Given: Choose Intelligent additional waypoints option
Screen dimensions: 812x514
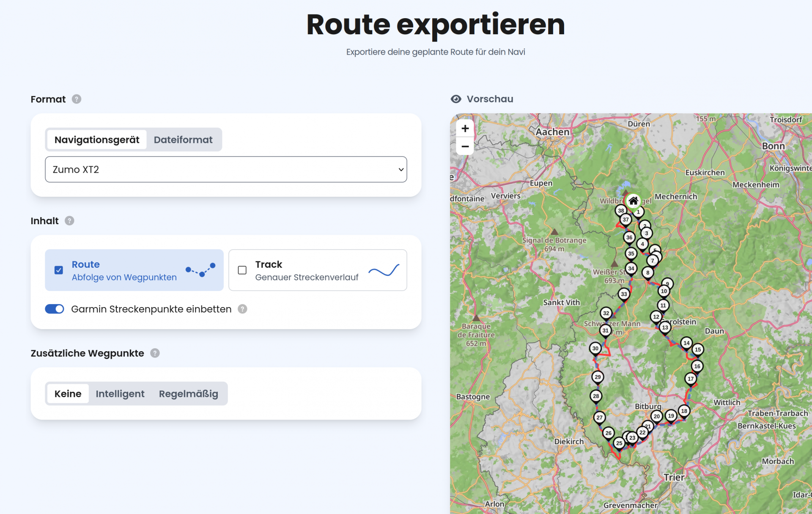Looking at the screenshot, I should pos(120,394).
